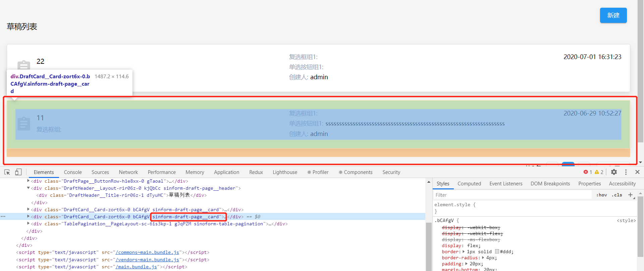Click the row actions ellipsis in DOM tree
This screenshot has width=644, height=271.
tap(3, 217)
